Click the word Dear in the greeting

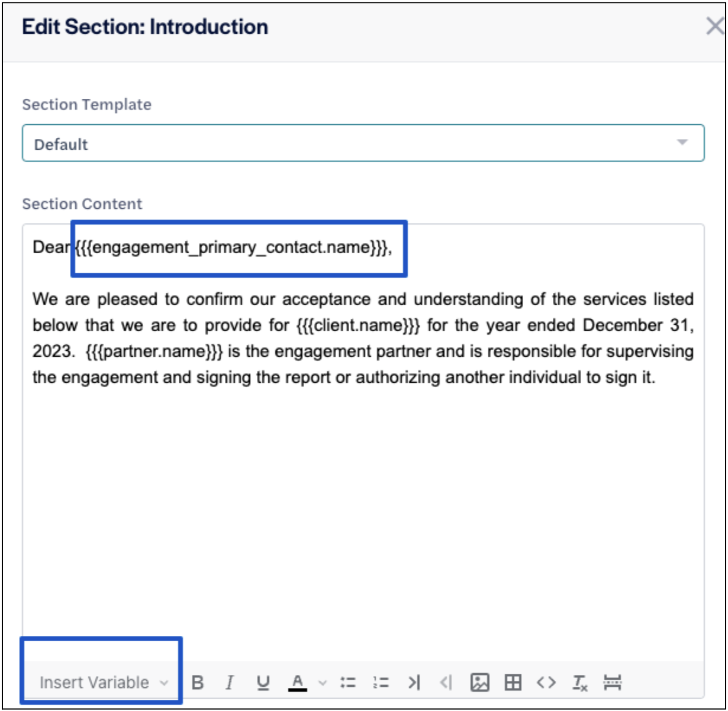coord(51,247)
